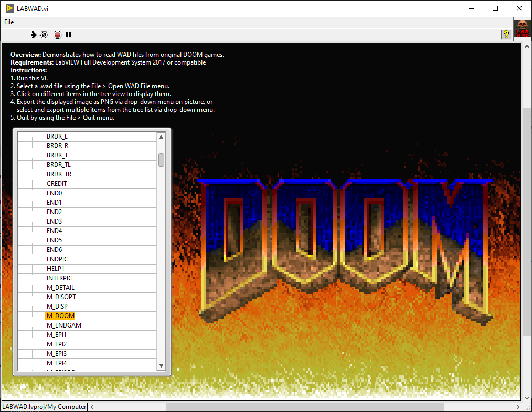Click the horizontal scrollbar thumb

(x=305, y=407)
